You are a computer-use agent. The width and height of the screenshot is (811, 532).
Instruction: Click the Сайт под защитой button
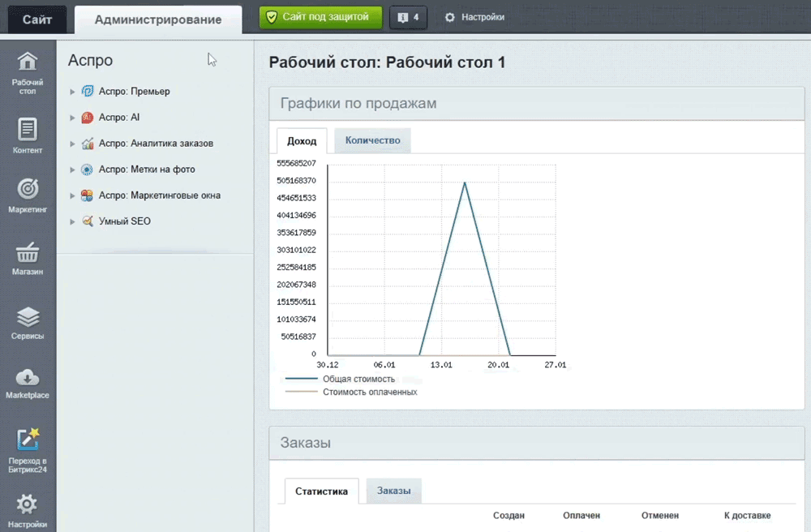coord(320,17)
